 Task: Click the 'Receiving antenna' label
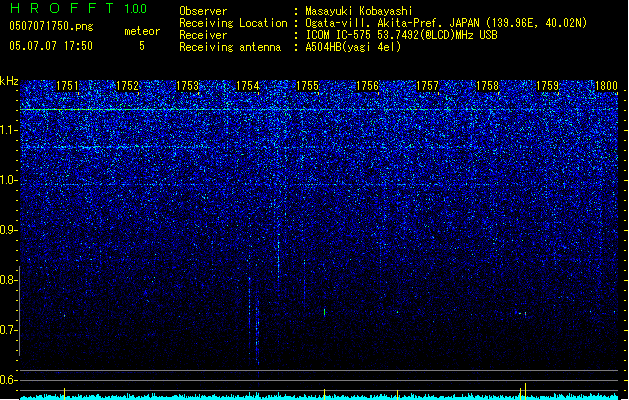point(230,47)
